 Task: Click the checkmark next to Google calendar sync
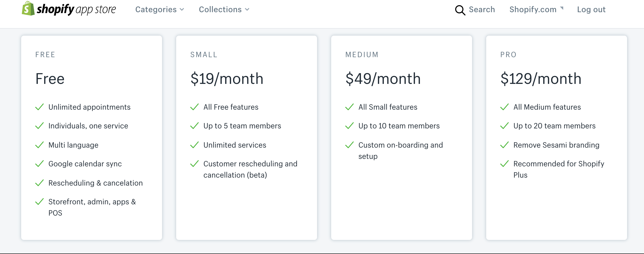(x=39, y=164)
